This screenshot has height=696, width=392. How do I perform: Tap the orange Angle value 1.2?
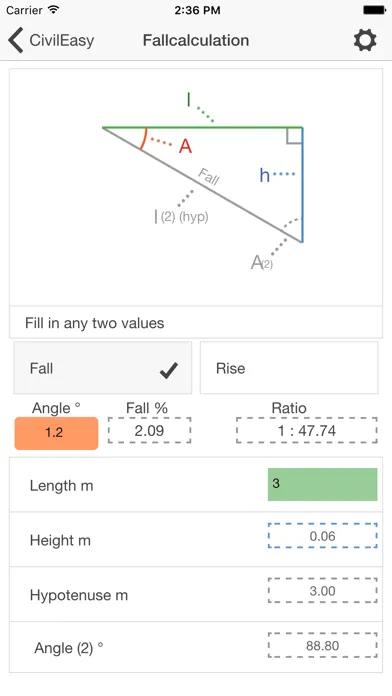pyautogui.click(x=56, y=433)
